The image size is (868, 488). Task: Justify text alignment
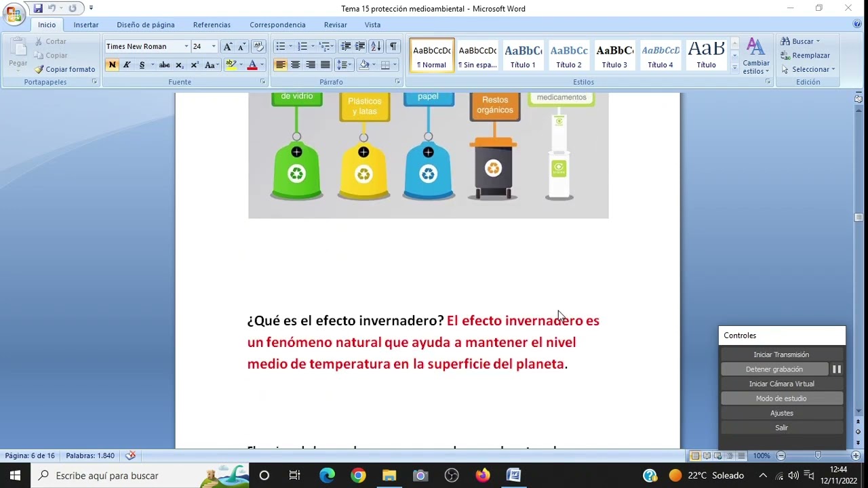click(325, 65)
